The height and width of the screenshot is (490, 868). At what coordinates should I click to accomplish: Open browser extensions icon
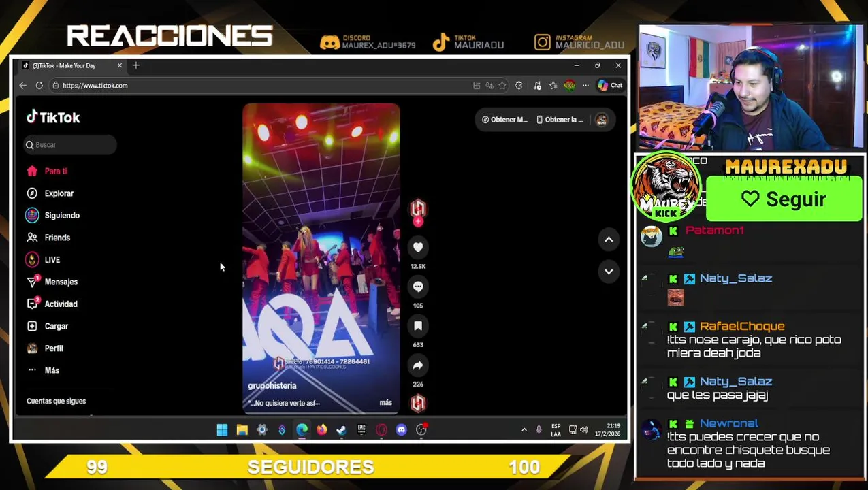tap(519, 86)
